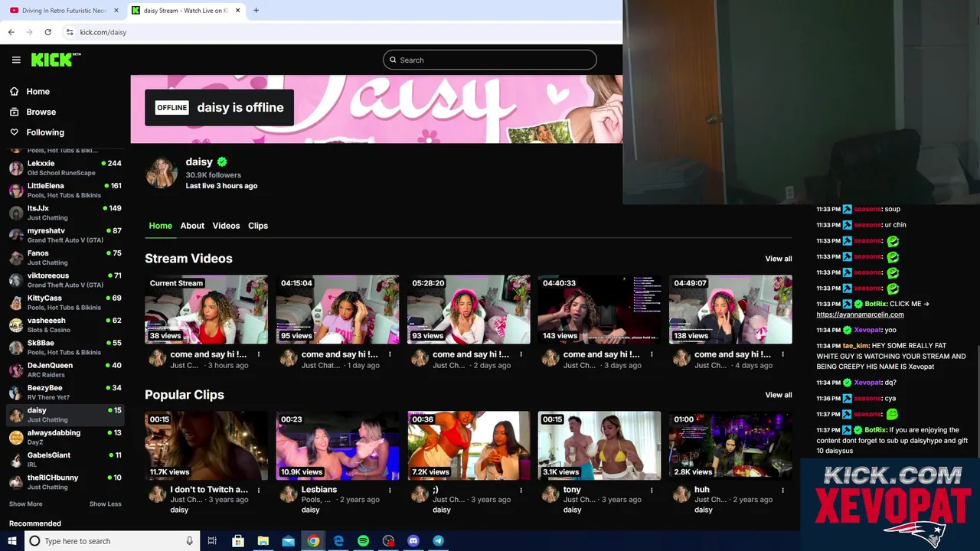This screenshot has width=980, height=551.
Task: Open Microsoft Edge from taskbar
Action: tap(338, 541)
